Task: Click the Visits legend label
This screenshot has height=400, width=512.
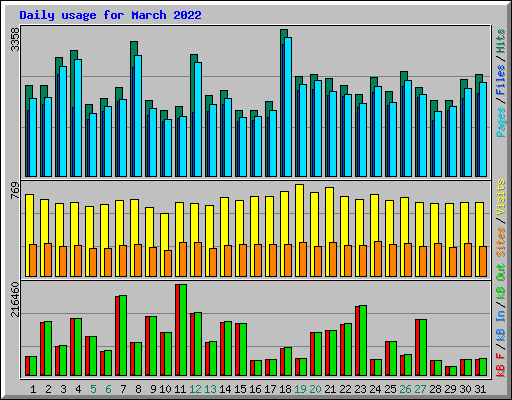Action: tap(501, 197)
